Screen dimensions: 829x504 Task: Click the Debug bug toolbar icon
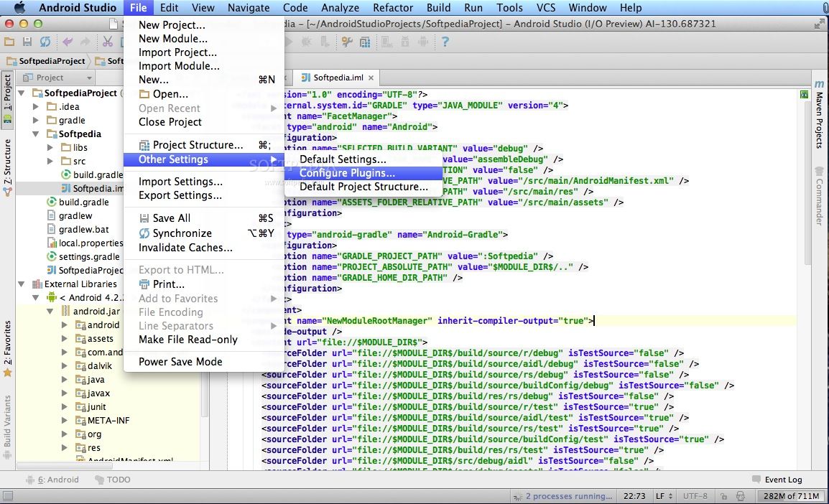click(306, 42)
